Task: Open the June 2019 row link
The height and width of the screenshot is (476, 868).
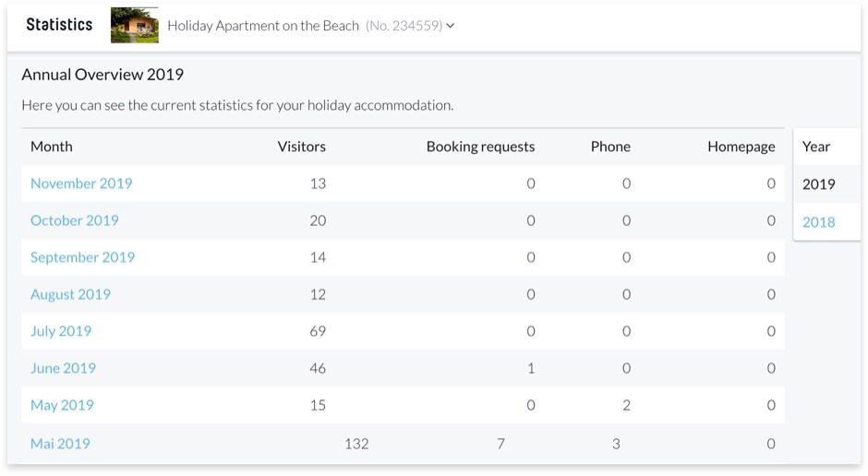Action: tap(63, 368)
